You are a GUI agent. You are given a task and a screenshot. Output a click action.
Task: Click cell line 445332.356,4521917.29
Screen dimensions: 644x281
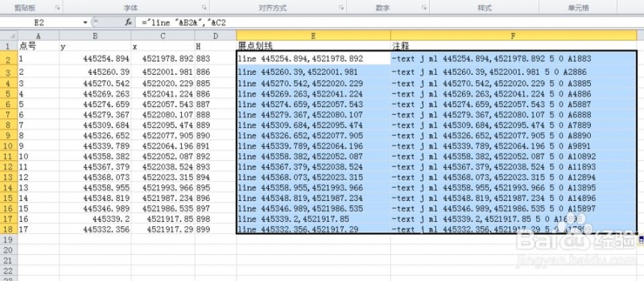tap(313, 229)
